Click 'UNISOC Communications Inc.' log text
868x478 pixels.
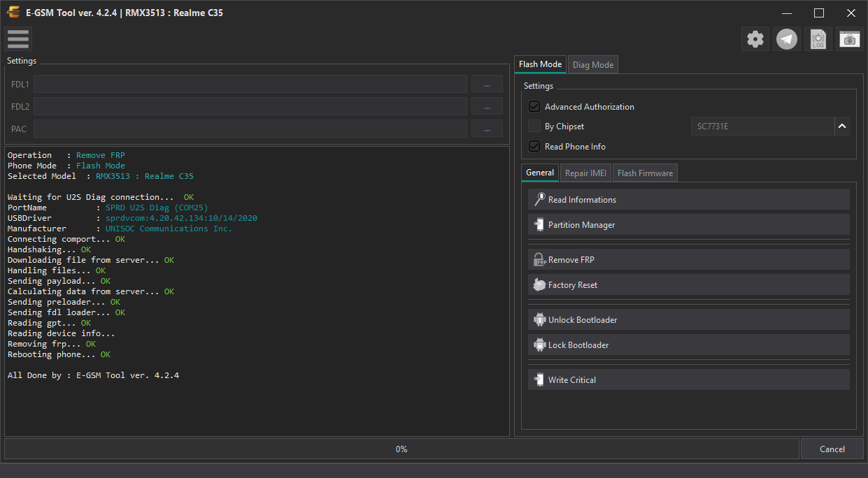[x=169, y=229]
